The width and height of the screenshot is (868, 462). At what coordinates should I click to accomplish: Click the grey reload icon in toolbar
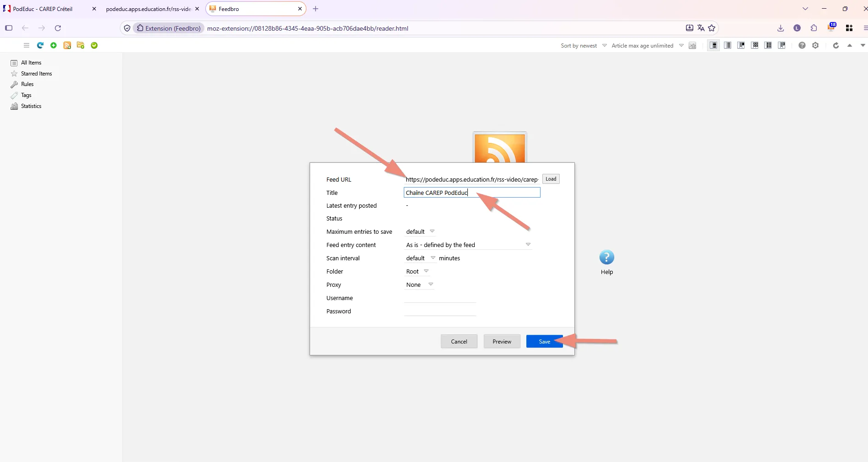pos(836,45)
